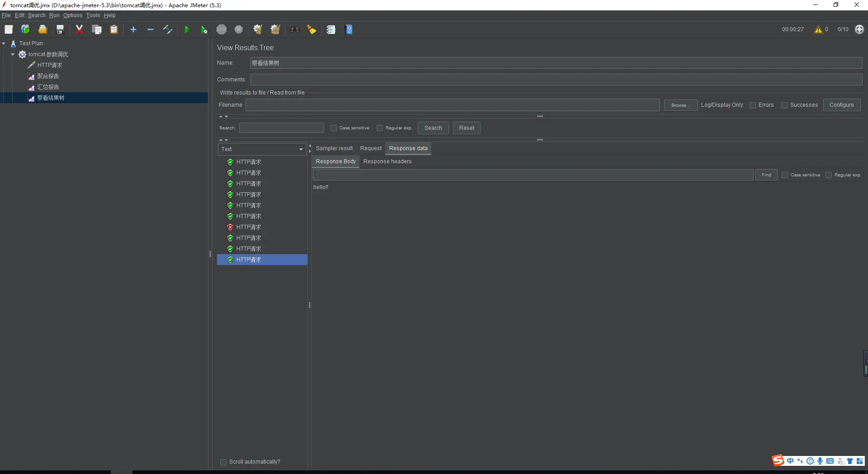Toggle Scroll automatically checkbox
The image size is (868, 474).
tap(223, 462)
